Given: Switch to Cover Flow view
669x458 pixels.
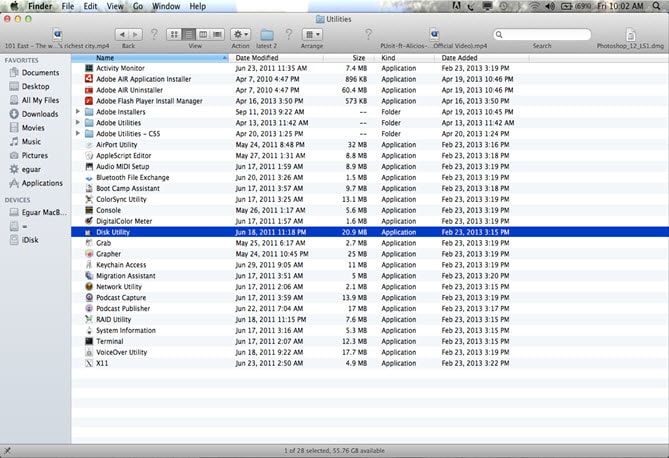Looking at the screenshot, I should pyautogui.click(x=218, y=35).
